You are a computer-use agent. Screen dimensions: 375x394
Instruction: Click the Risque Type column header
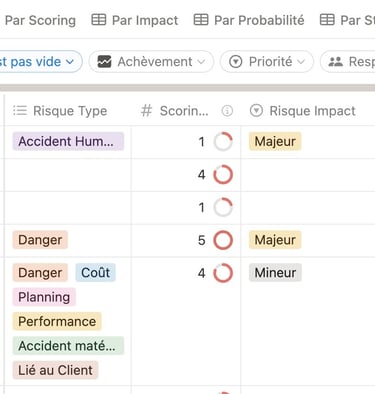(68, 111)
